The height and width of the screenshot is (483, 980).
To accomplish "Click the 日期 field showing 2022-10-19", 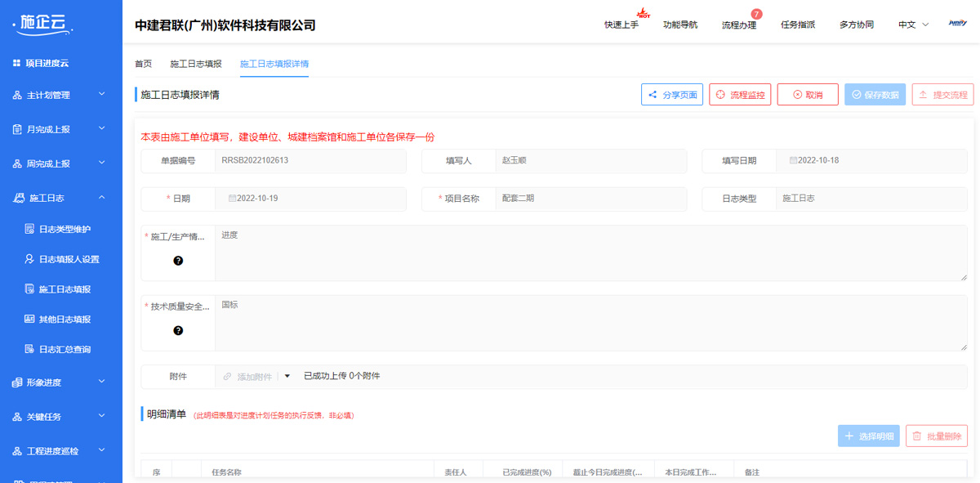I will point(311,199).
